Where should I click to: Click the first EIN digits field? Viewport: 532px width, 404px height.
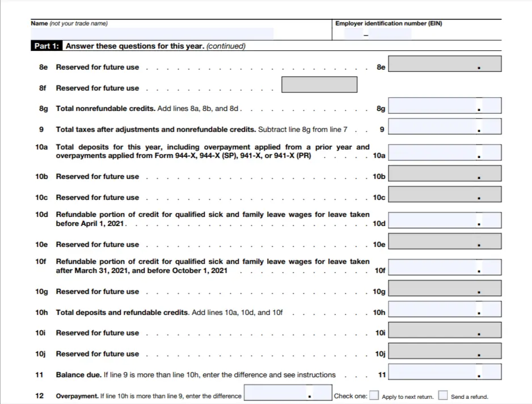353,33
